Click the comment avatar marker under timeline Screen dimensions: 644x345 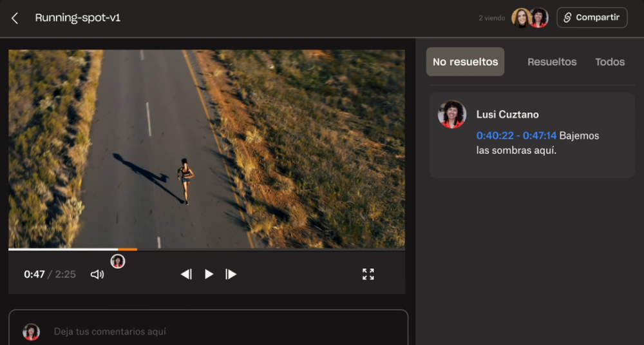coord(118,261)
